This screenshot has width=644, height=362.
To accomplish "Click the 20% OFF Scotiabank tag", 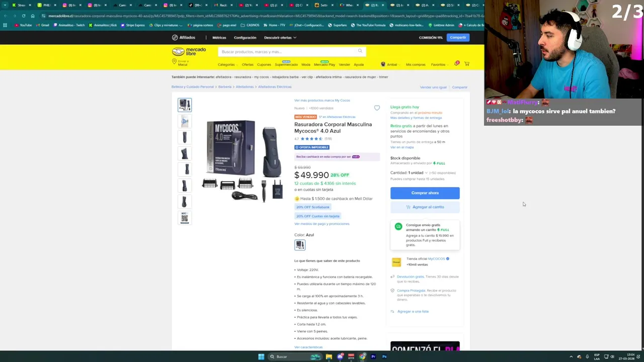I will tap(313, 207).
